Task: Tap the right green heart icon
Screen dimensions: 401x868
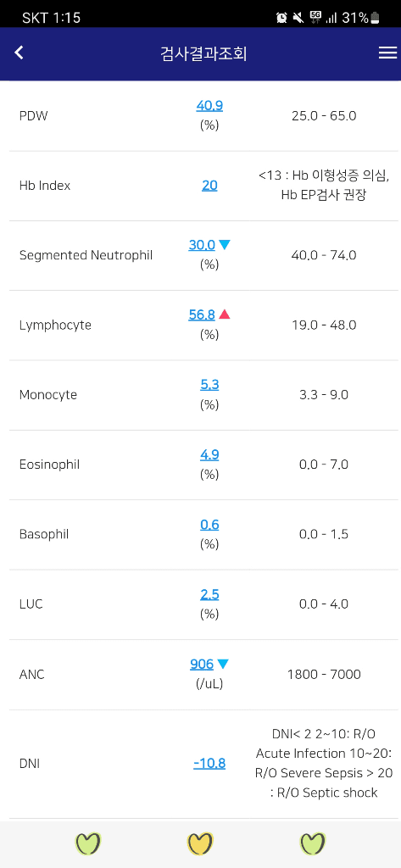Action: pos(313,843)
